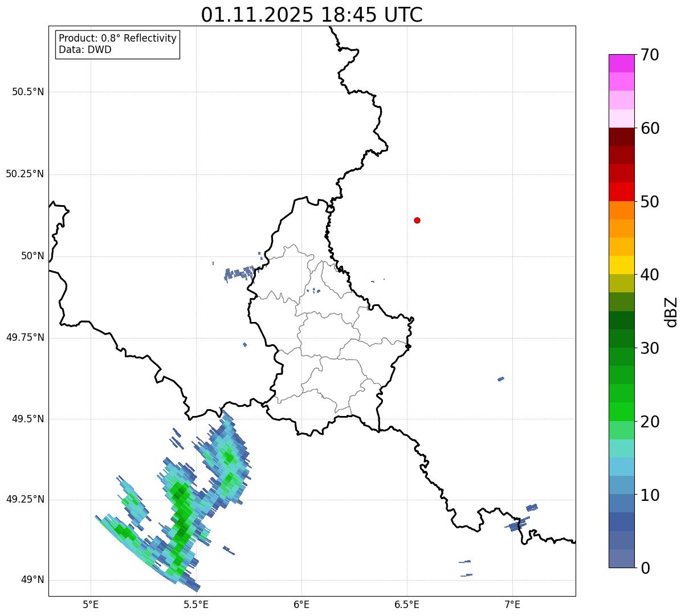The height and width of the screenshot is (616, 685).
Task: Click the 6.5°E longitude label
Action: click(407, 604)
